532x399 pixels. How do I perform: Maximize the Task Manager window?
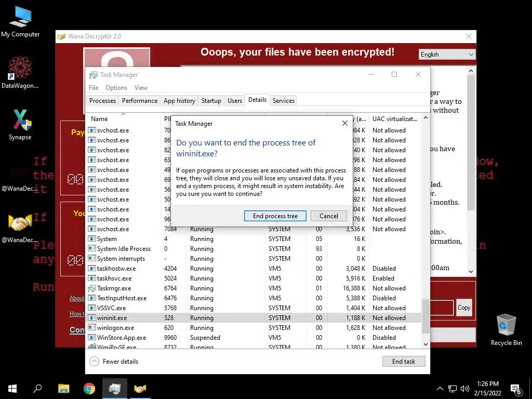click(394, 75)
